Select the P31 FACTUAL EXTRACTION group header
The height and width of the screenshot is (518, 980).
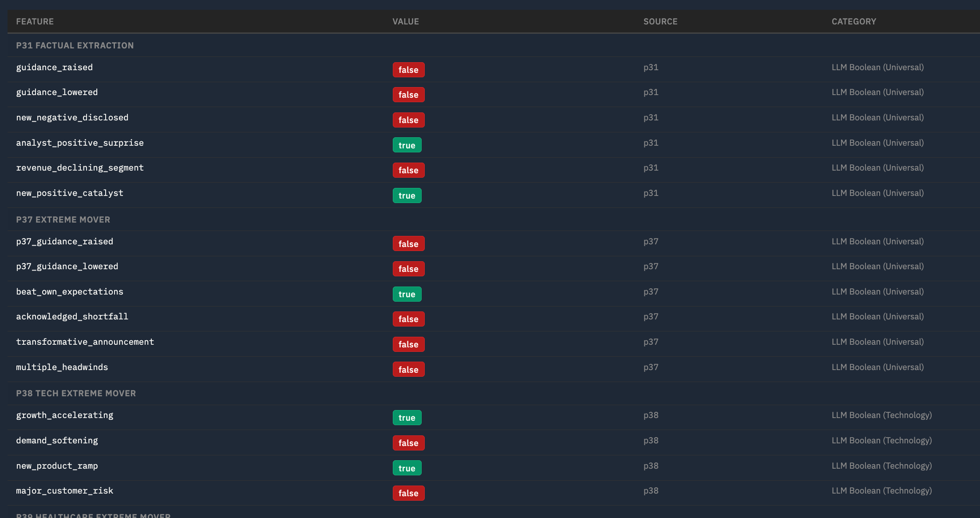75,45
